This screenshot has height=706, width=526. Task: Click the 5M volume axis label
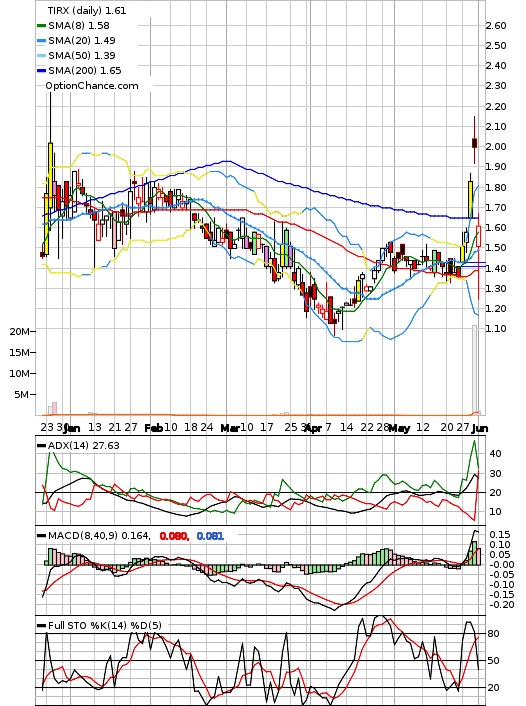pos(21,394)
